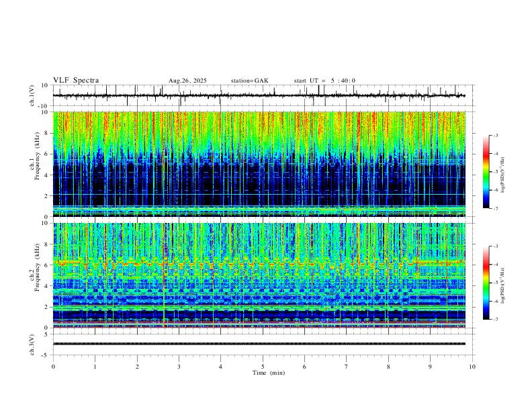
Task: Click the '6' kHz tick on ch.1 axis
Action: (47, 154)
